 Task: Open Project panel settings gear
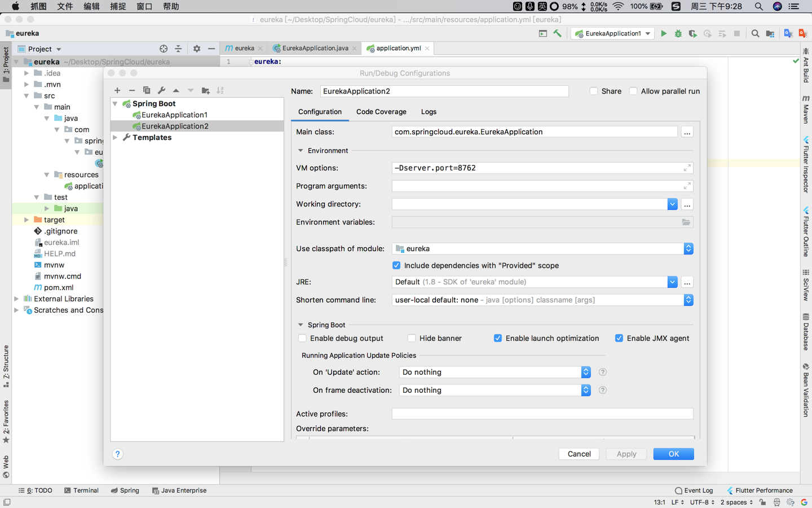pos(197,49)
